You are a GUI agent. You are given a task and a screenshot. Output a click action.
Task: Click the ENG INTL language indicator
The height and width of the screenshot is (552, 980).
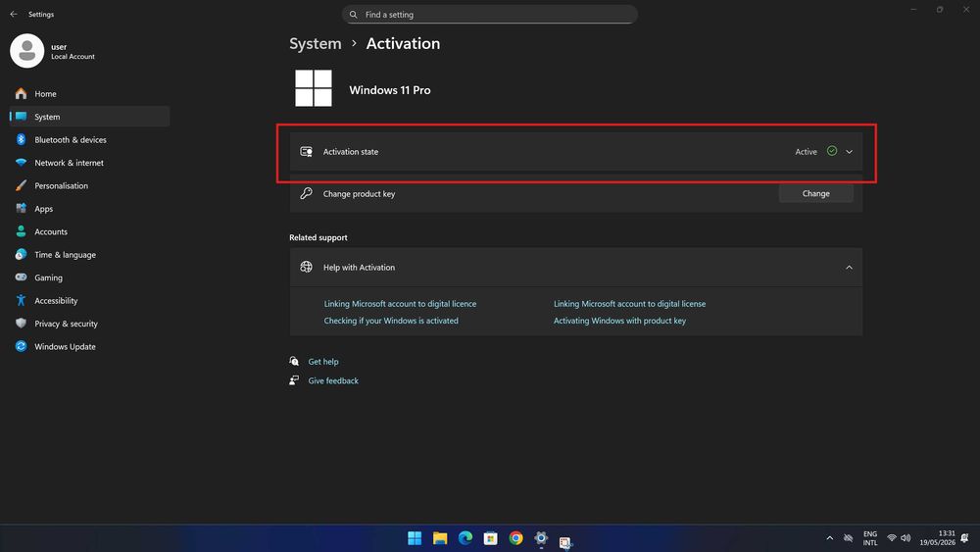(870, 538)
